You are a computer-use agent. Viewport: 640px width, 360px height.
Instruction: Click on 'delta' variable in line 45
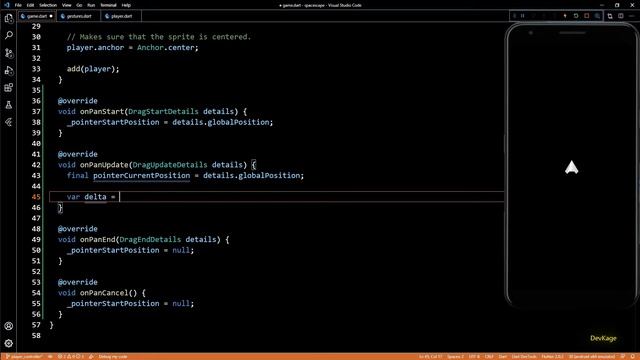tap(95, 197)
